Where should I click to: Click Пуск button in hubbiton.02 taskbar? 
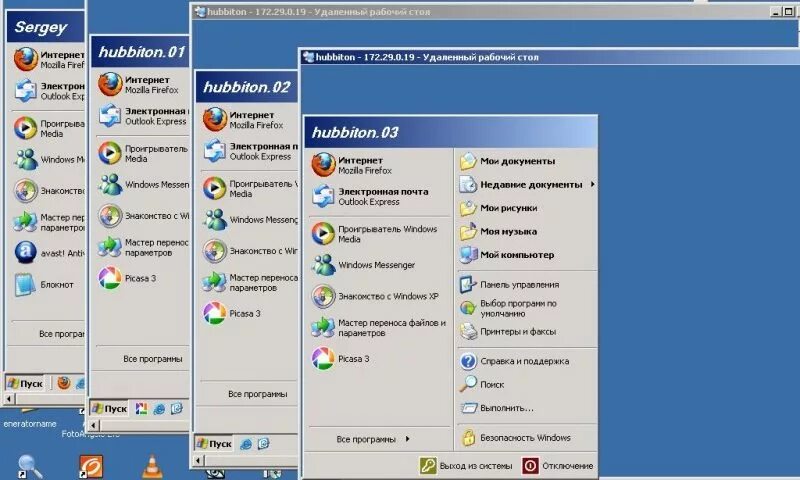[x=215, y=444]
